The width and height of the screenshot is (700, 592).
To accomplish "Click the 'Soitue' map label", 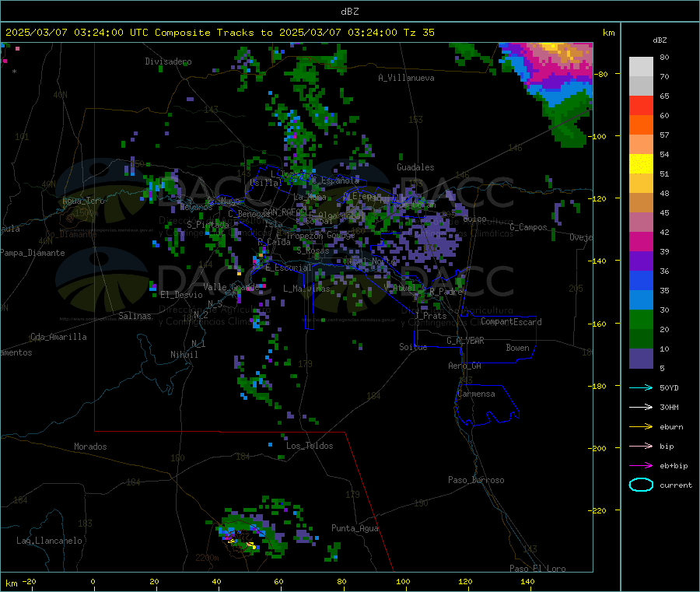I will tap(413, 347).
